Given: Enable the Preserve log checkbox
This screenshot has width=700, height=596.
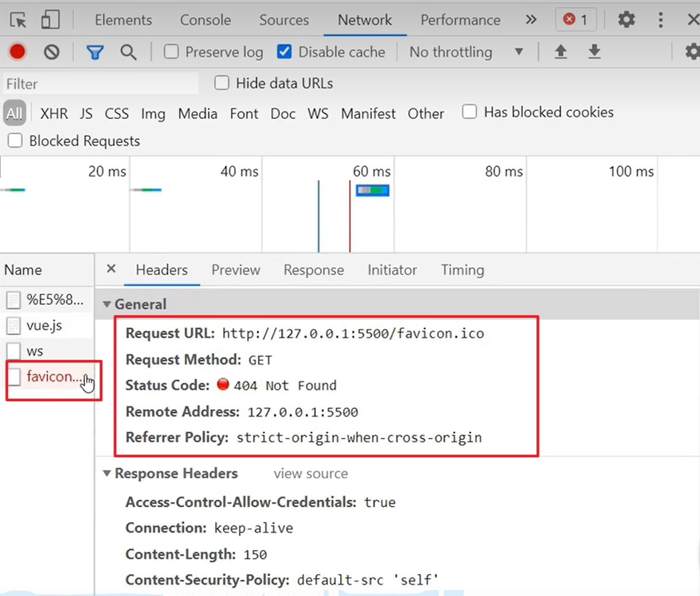Looking at the screenshot, I should (172, 52).
